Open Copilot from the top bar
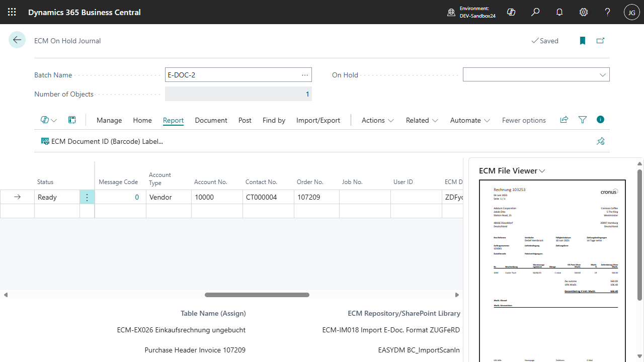Image resolution: width=644 pixels, height=362 pixels. 511,12
